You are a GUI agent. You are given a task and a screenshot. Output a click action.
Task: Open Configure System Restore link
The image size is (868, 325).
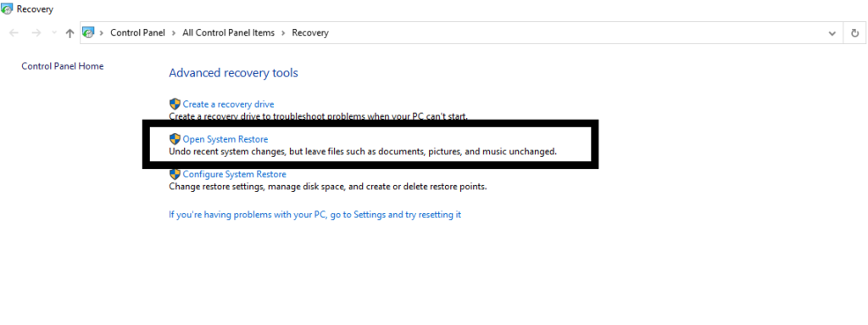tap(234, 174)
